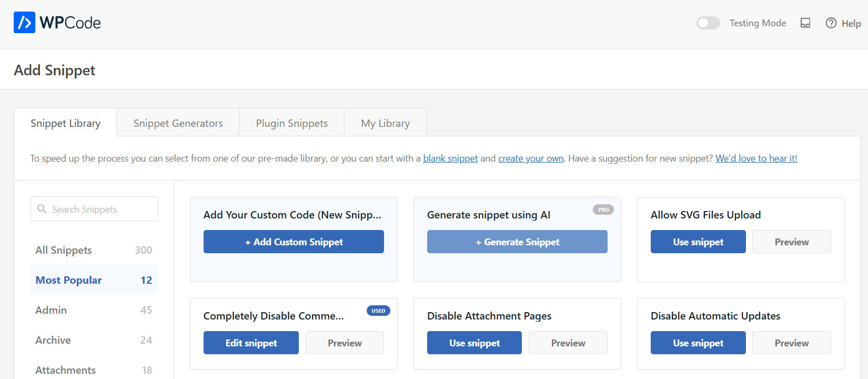The image size is (868, 379).
Task: Click Generate Snippet button
Action: coord(517,242)
